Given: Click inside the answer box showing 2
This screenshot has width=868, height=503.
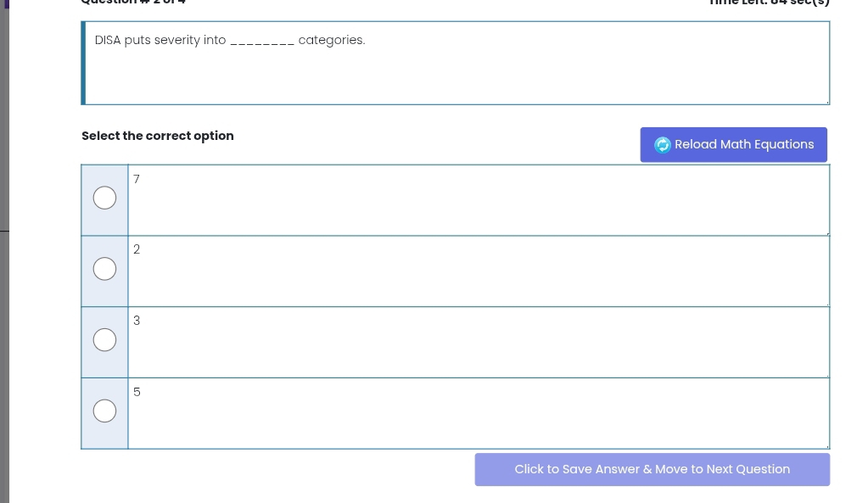Looking at the screenshot, I should [x=478, y=271].
